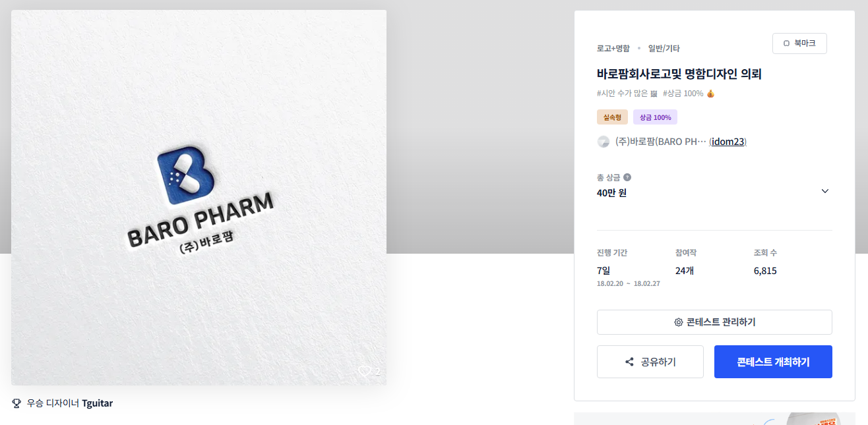Open the client avatar icon
The width and height of the screenshot is (868, 425).
(603, 142)
